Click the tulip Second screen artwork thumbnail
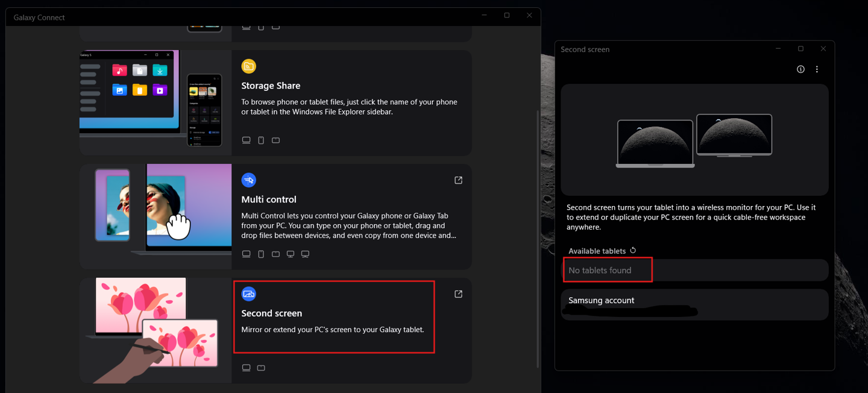This screenshot has width=868, height=393. 154,330
